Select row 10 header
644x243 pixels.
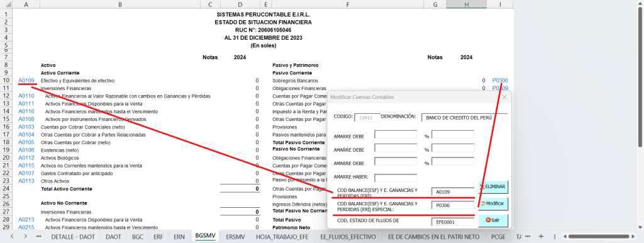6,81
